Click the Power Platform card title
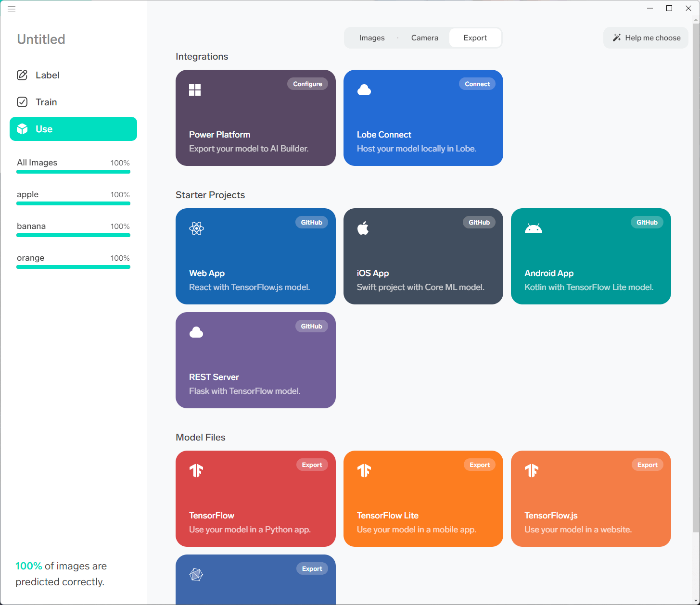Viewport: 700px width, 605px height. [x=219, y=135]
